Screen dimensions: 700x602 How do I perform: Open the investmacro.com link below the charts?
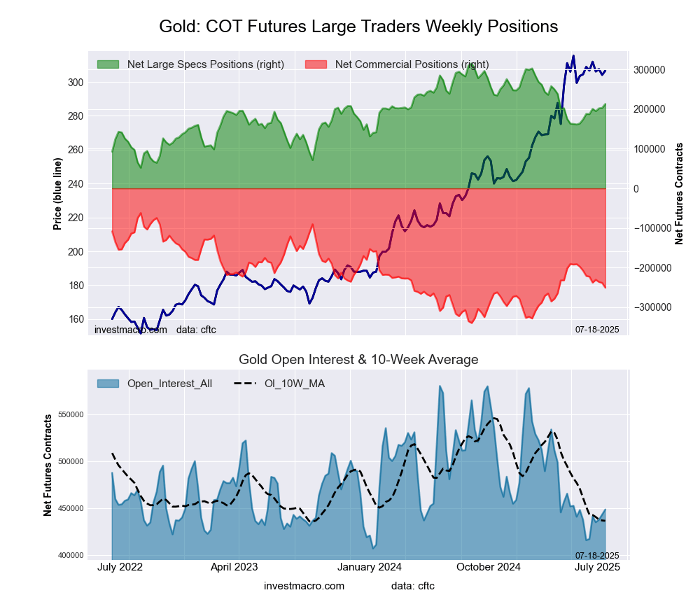[x=304, y=585]
